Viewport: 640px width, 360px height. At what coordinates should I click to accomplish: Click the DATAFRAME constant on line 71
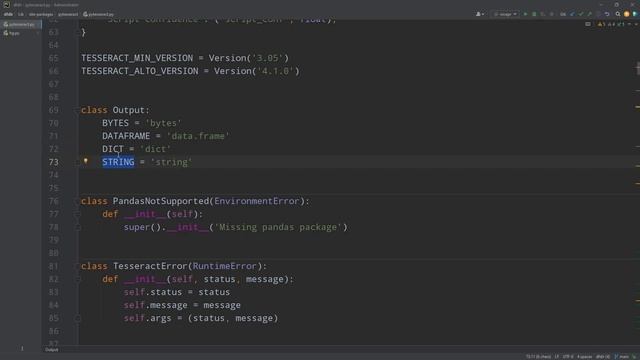(126, 136)
